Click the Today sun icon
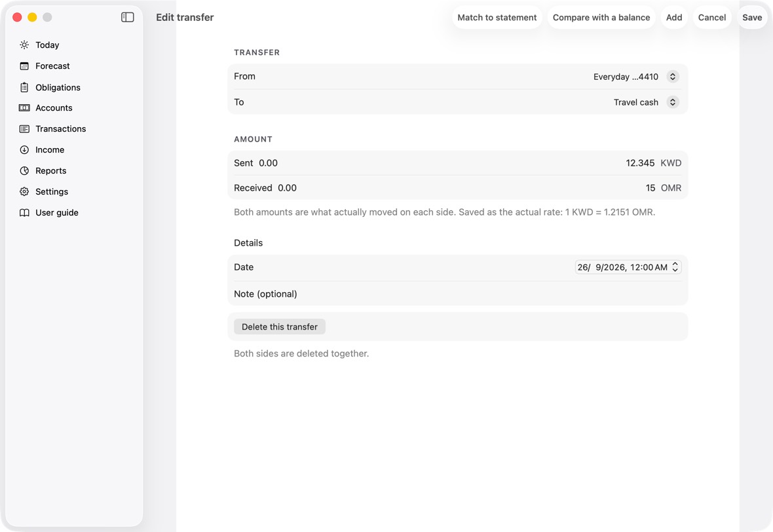The width and height of the screenshot is (773, 532). (24, 45)
